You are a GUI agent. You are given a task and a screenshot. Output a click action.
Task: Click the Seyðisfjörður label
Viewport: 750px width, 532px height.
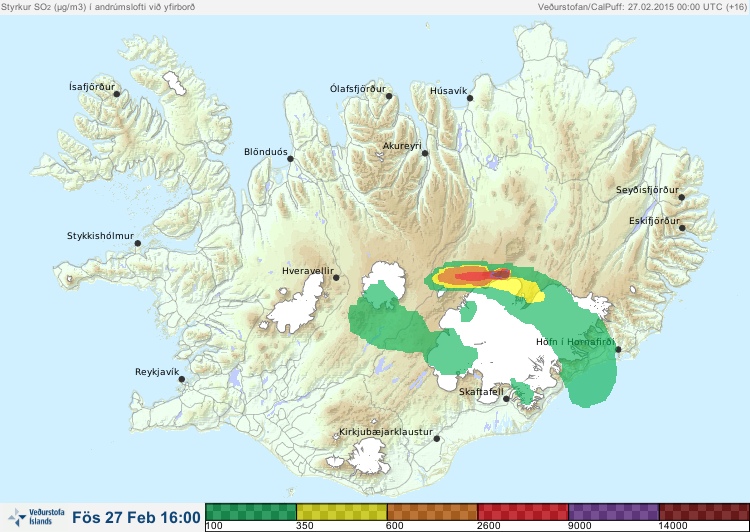647,190
